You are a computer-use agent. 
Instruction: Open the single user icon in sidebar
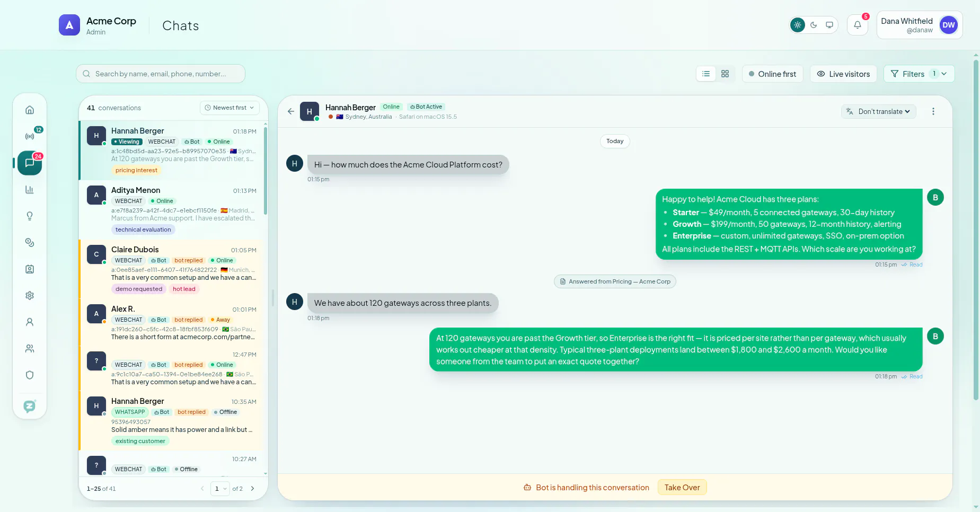tap(30, 322)
